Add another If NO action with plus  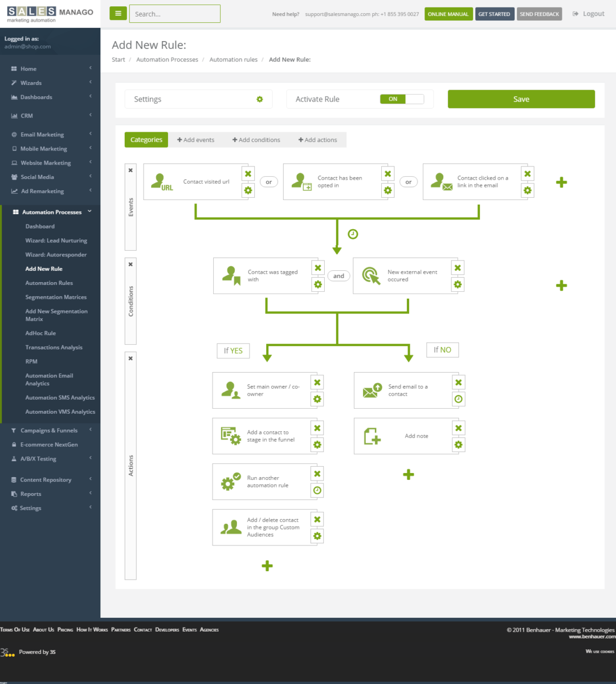click(408, 474)
